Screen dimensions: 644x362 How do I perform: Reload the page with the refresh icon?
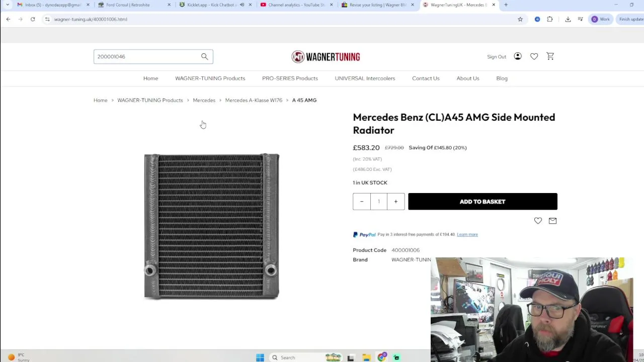pyautogui.click(x=33, y=19)
